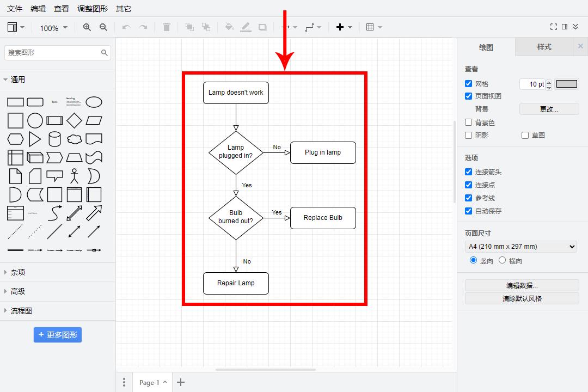
Task: Click the fullscreen icon in toolbar
Action: click(554, 27)
